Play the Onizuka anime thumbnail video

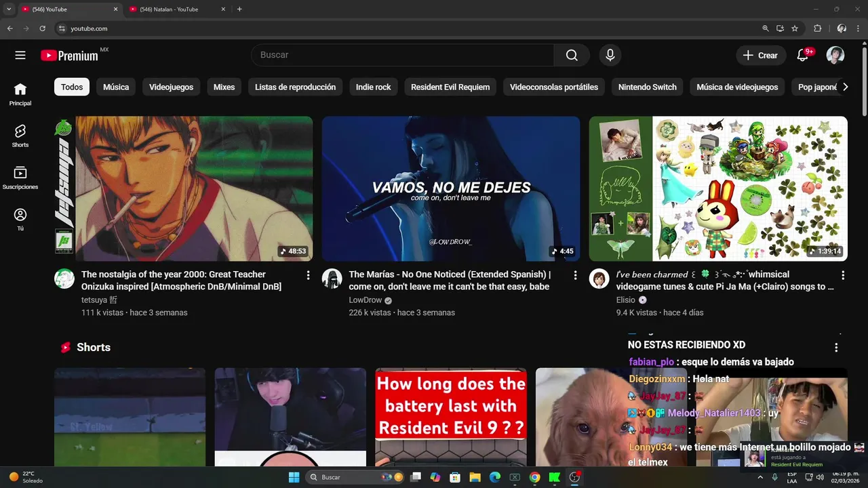[x=183, y=188]
